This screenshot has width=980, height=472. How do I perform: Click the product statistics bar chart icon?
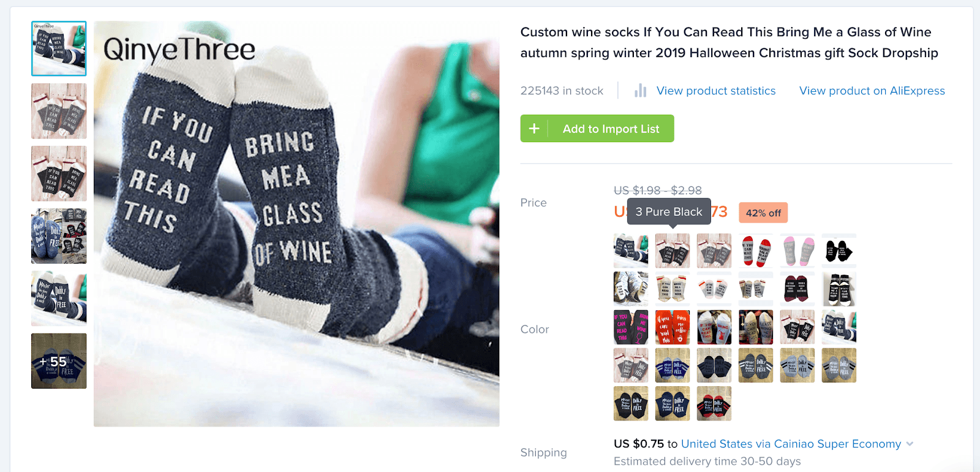pyautogui.click(x=641, y=91)
